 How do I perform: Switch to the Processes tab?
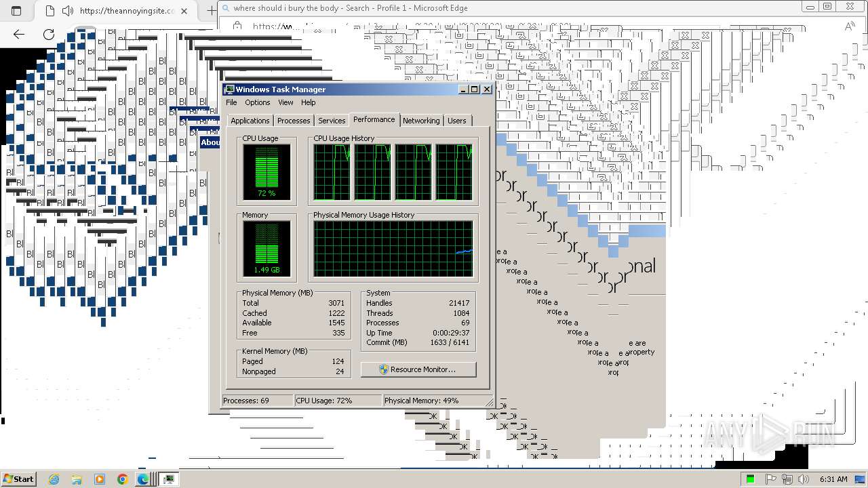tap(294, 121)
